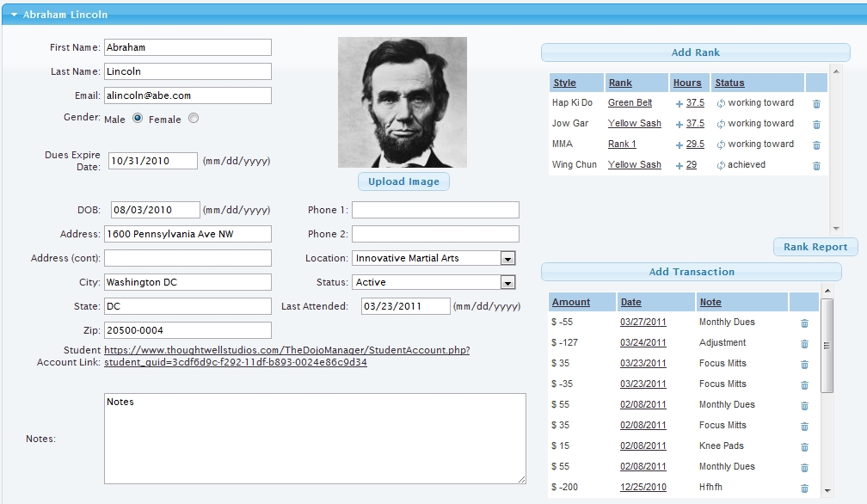
Task: Sort ranks by Status column
Action: (730, 83)
